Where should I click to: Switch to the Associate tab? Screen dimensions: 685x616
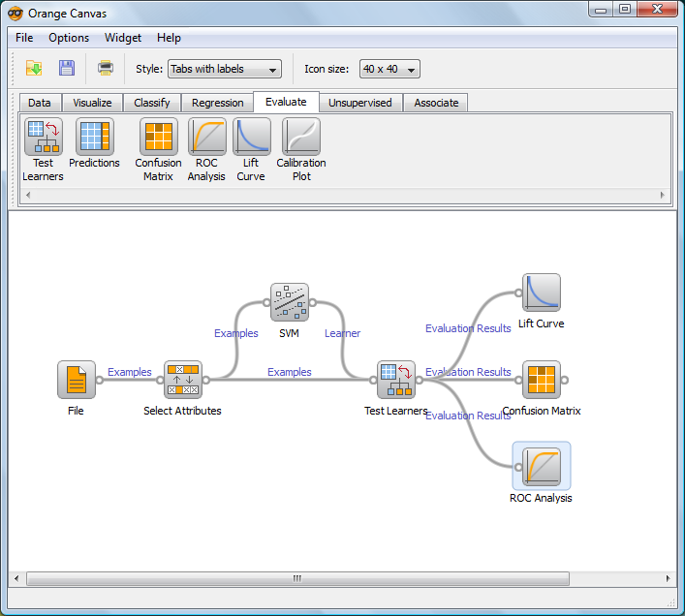coord(436,103)
